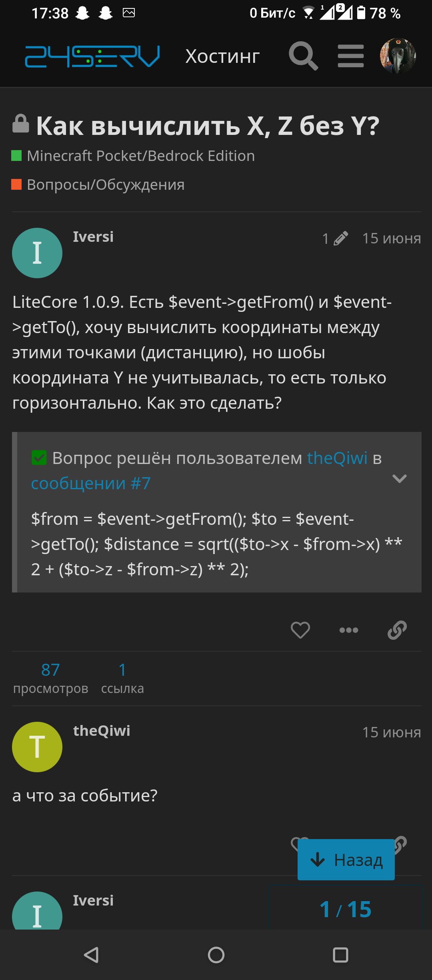Image resolution: width=432 pixels, height=980 pixels.
Task: Open the search magnifier icon
Action: pyautogui.click(x=303, y=56)
